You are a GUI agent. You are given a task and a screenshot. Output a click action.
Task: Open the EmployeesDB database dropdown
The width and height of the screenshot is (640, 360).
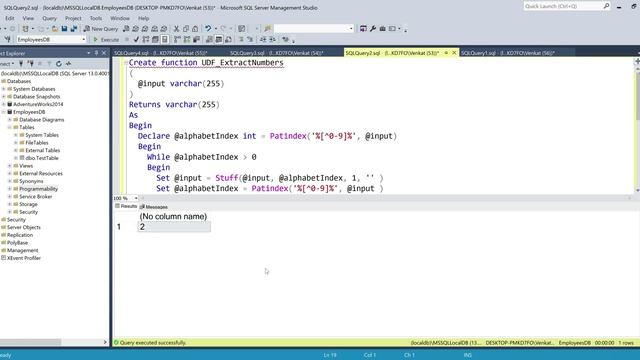point(83,40)
